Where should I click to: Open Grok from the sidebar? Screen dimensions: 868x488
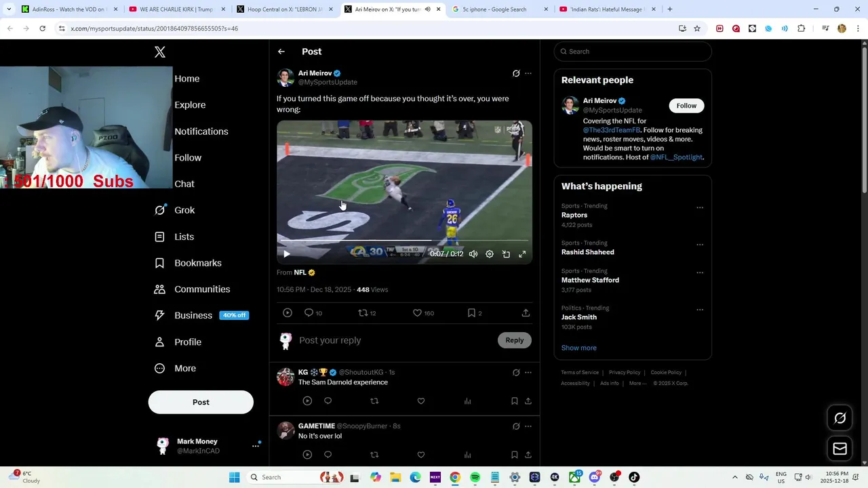(x=175, y=210)
